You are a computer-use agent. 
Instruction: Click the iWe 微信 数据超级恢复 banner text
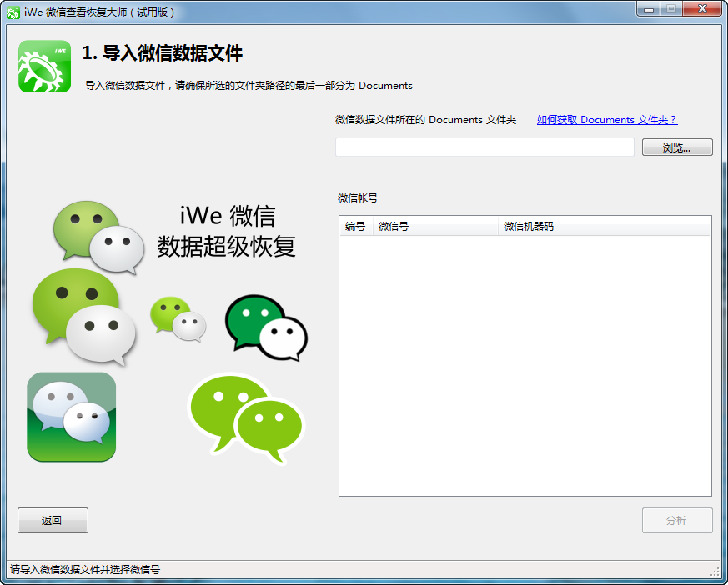click(x=227, y=231)
